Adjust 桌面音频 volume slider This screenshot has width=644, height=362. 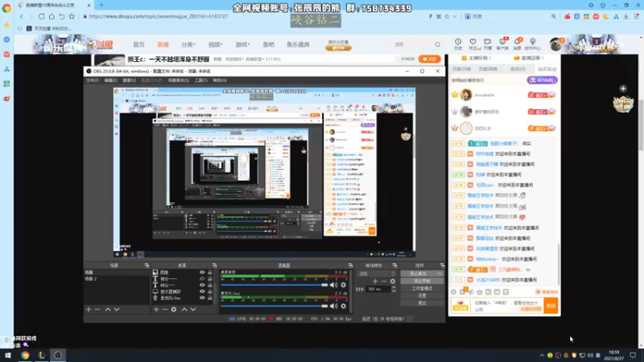point(275,285)
